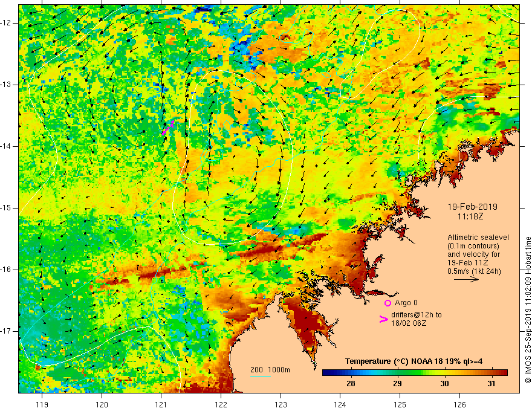Click the latitude axis label -15

click(x=6, y=208)
